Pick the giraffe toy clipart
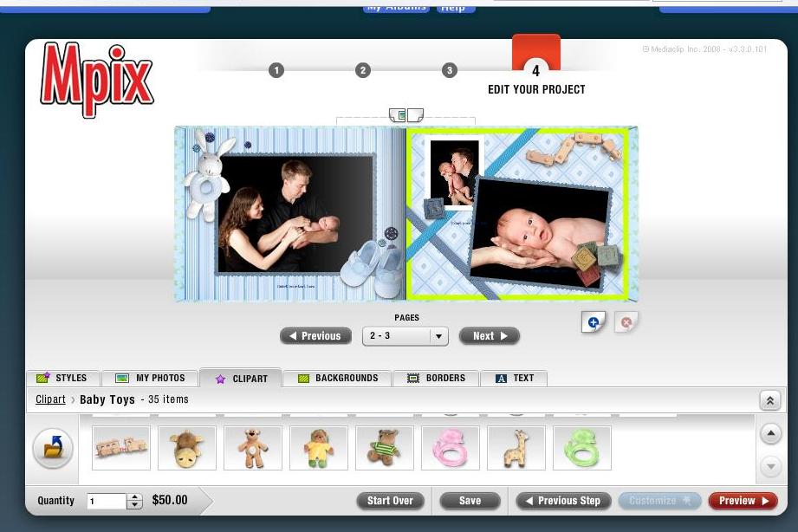Screen dimensions: 798x532 516,448
